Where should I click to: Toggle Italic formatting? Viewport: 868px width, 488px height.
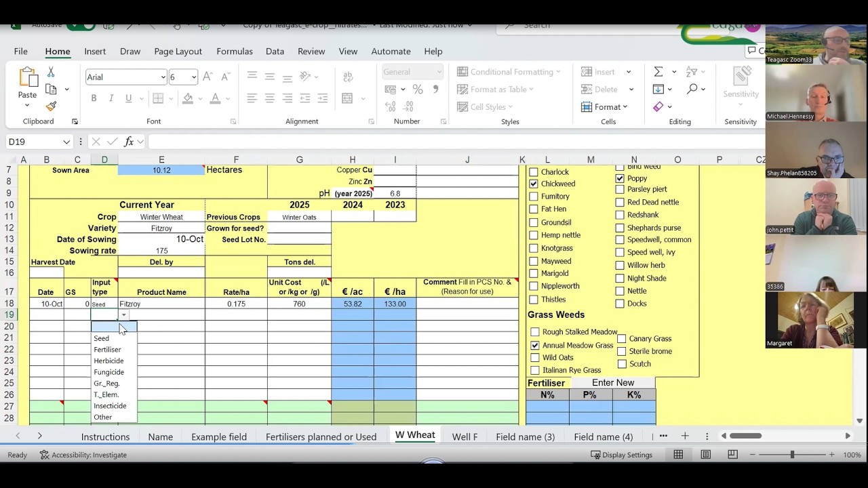111,98
